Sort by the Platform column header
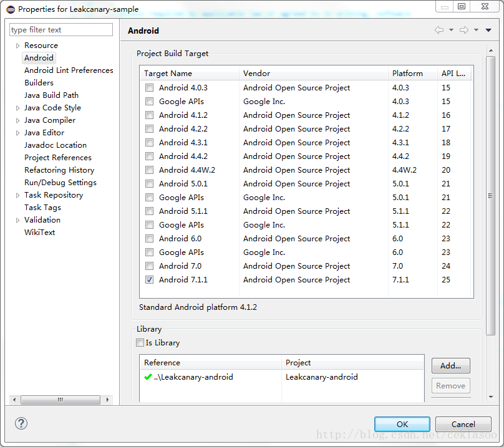The image size is (504, 447). (413, 74)
